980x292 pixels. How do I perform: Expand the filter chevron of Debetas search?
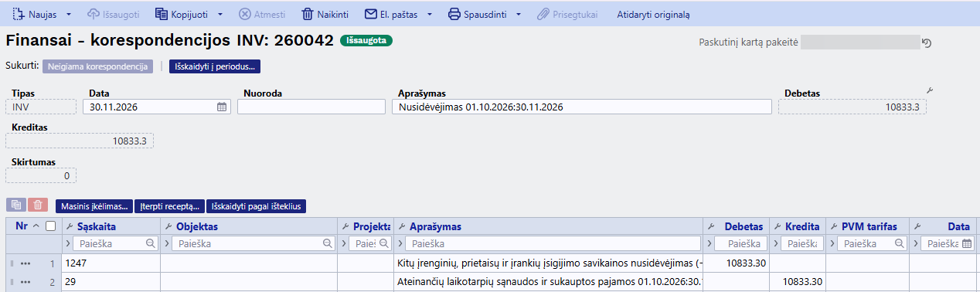(709, 244)
